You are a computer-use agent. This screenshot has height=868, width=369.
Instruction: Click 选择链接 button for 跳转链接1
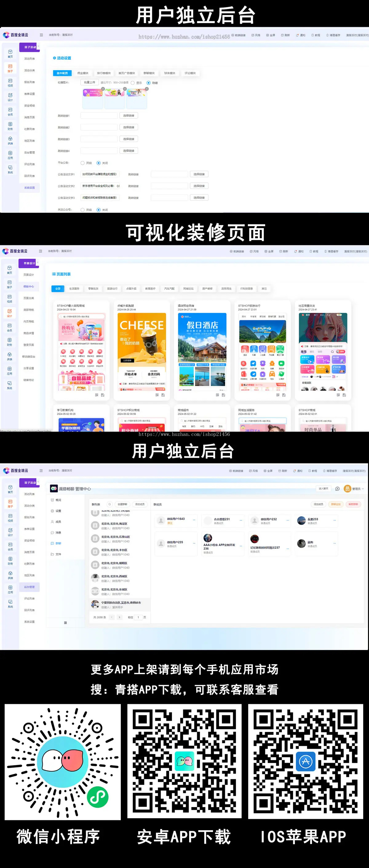point(129,116)
